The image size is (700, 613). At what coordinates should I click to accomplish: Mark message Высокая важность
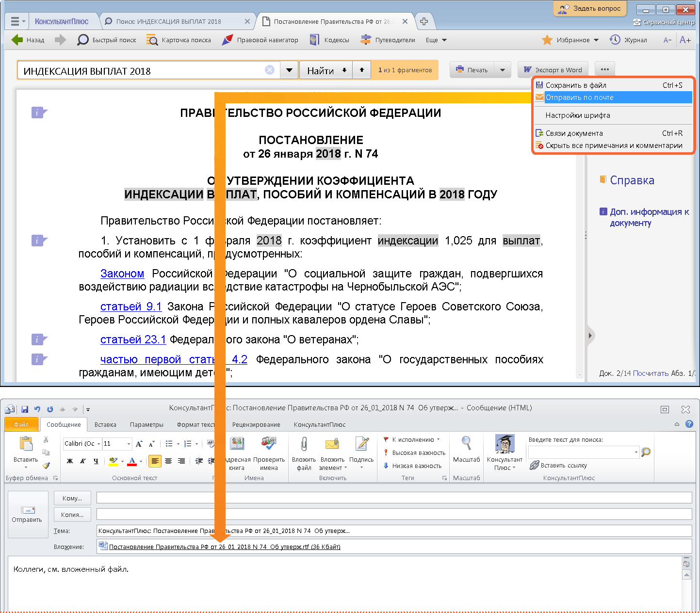[415, 452]
